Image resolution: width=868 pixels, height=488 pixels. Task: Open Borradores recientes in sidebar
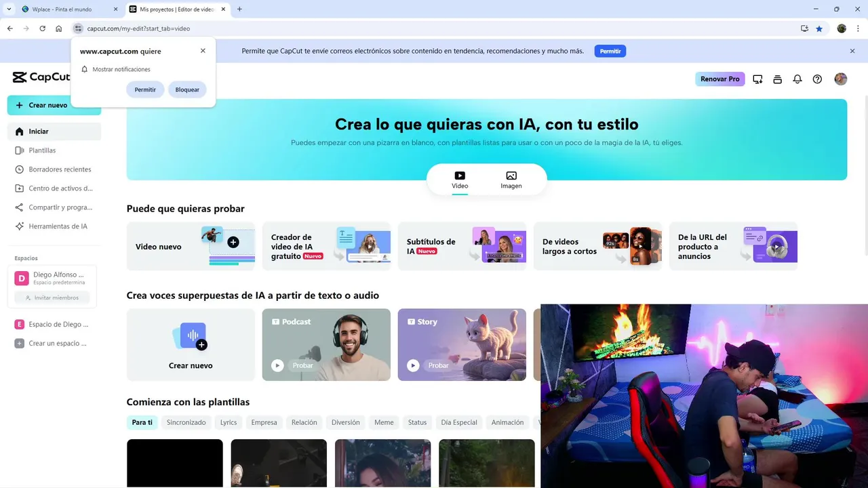point(54,169)
